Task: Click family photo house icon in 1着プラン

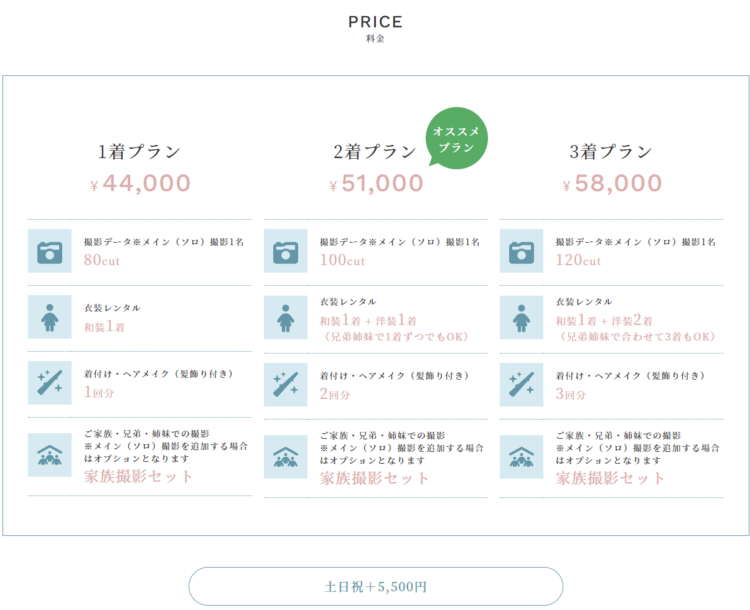Action: 50,456
